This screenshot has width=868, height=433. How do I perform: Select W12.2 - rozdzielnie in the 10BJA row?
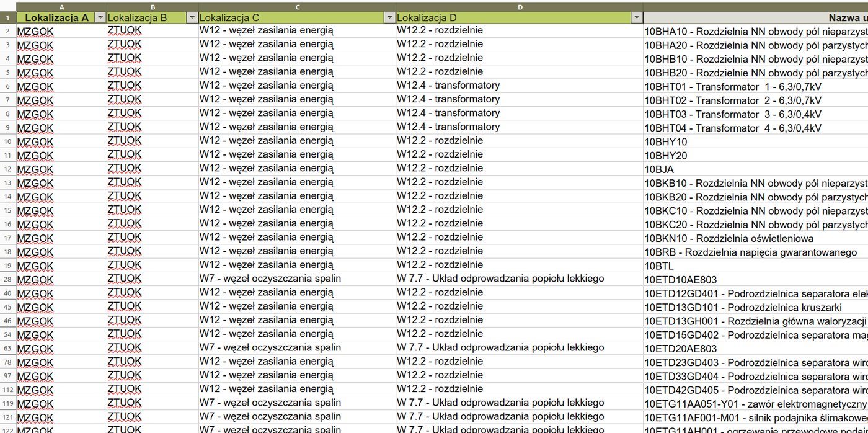coord(519,169)
